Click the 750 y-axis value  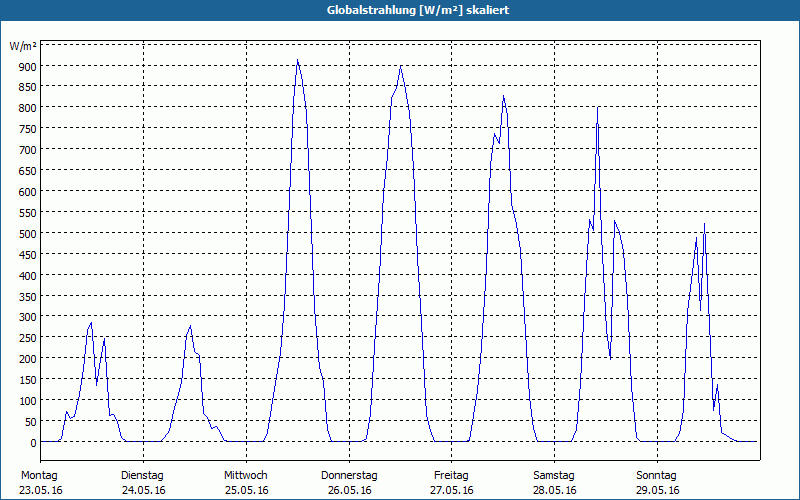point(28,129)
